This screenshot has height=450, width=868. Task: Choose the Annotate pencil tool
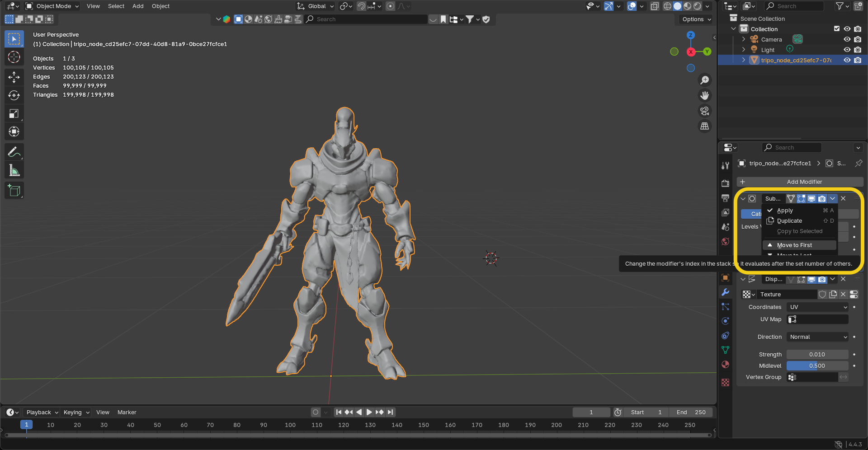(14, 152)
